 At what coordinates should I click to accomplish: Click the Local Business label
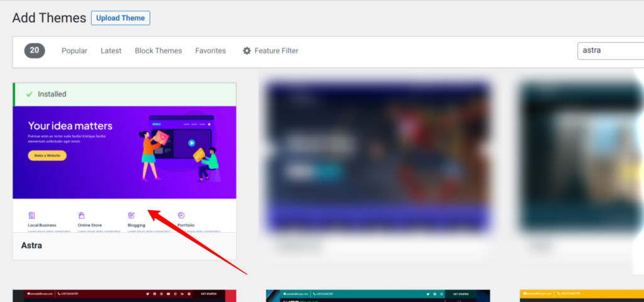[42, 225]
